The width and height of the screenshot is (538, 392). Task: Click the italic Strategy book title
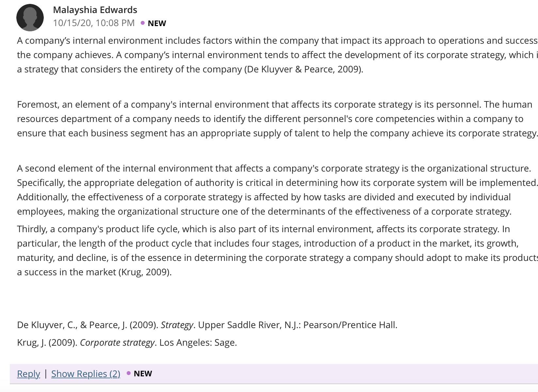(x=177, y=325)
